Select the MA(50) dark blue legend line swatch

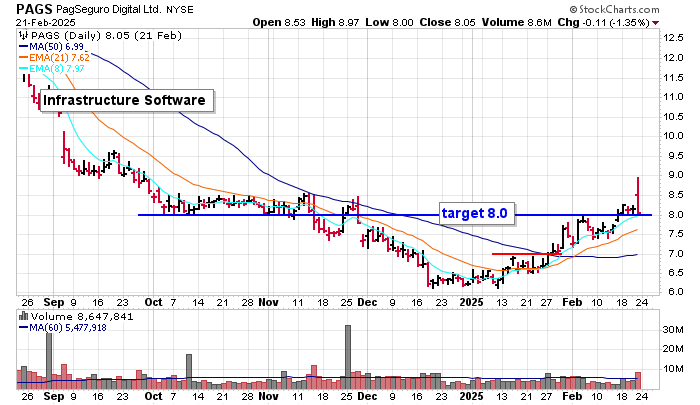coord(23,46)
